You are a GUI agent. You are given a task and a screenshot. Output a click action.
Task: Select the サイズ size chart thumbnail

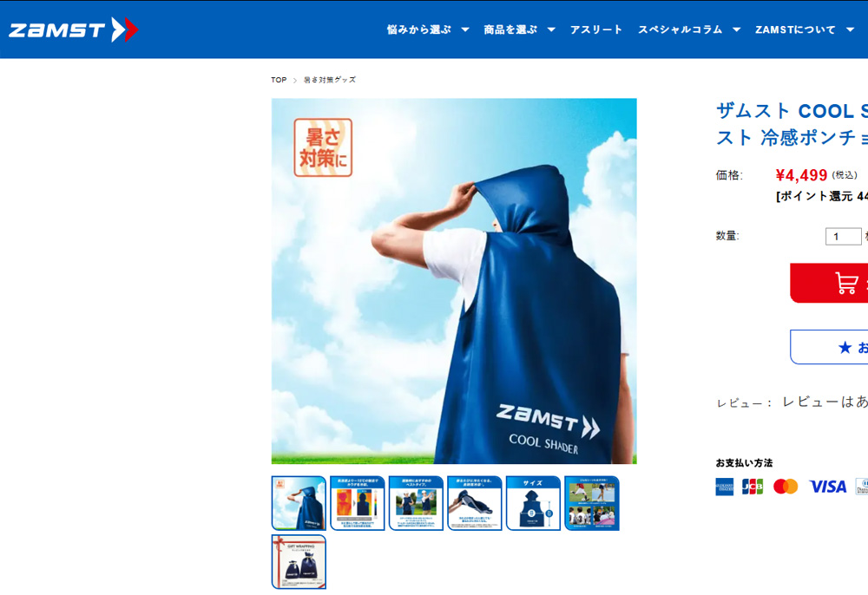tap(534, 503)
